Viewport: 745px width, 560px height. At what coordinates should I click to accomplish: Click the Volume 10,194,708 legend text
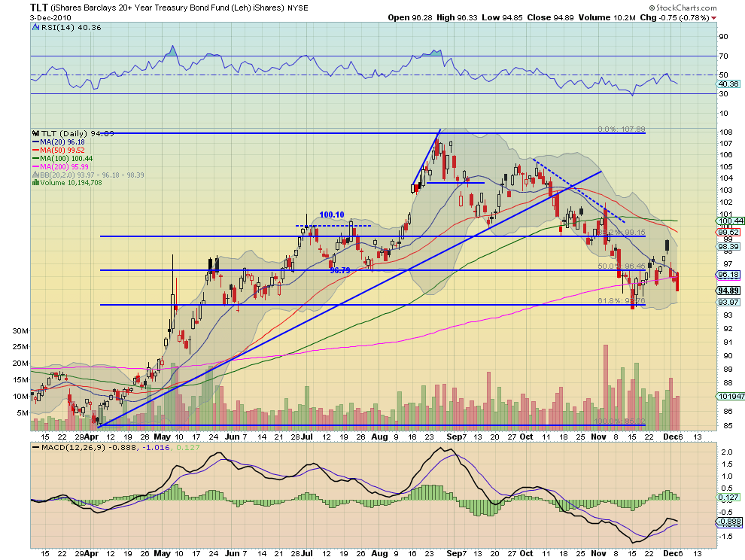pyautogui.click(x=71, y=183)
